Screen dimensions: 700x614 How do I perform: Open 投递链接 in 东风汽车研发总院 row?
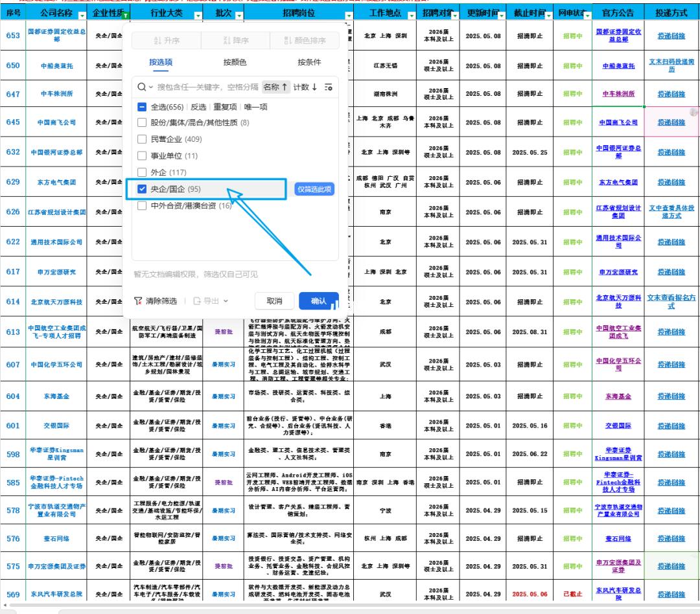coord(671,595)
